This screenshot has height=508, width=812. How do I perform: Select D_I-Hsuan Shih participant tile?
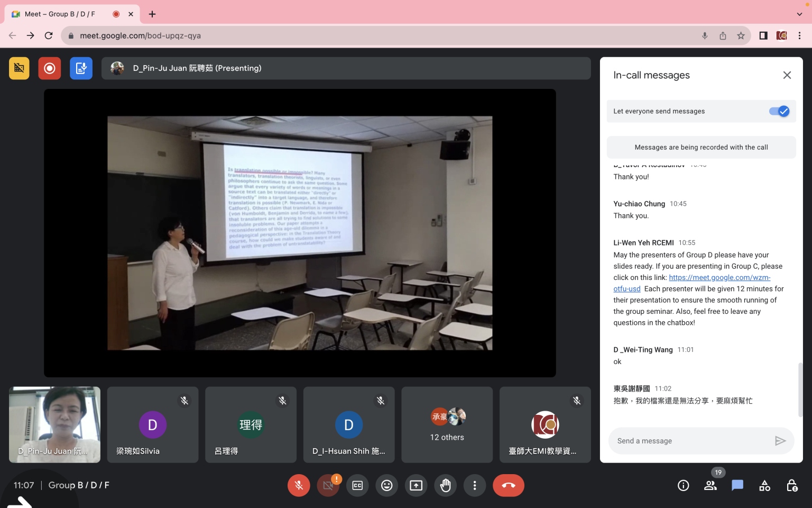(x=349, y=424)
